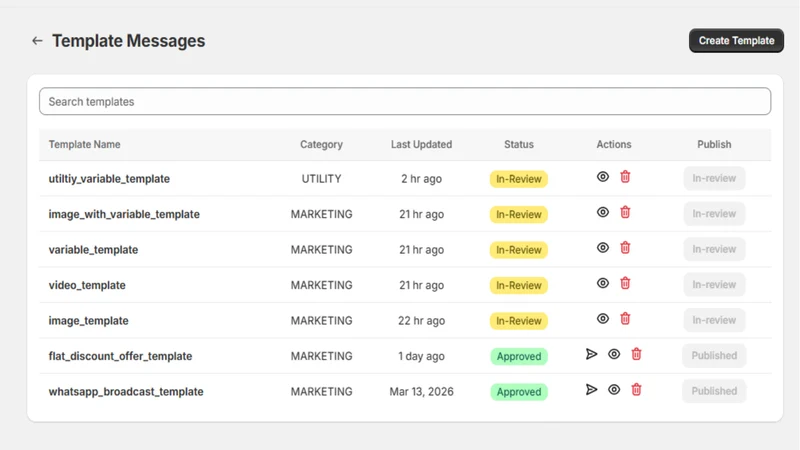
Task: Click the Published button for flat_discount_offer_template
Action: coord(714,356)
